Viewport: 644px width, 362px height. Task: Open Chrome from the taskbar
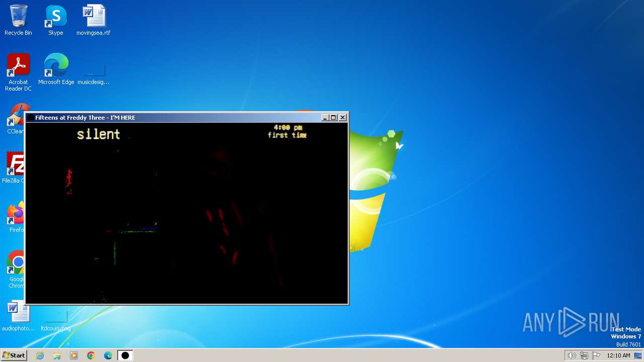(x=91, y=355)
